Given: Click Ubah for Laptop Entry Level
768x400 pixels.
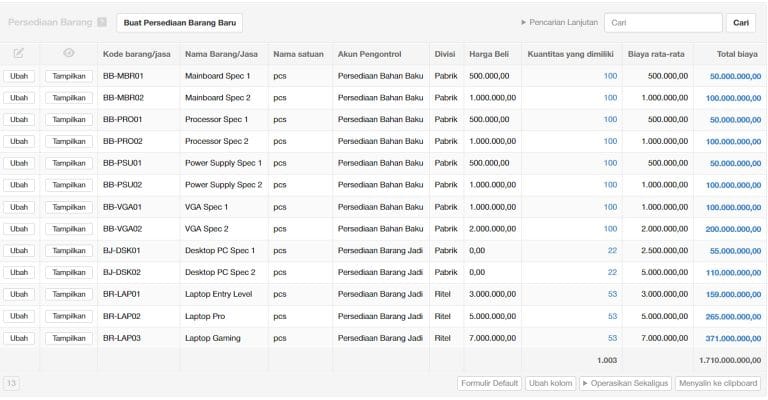Looking at the screenshot, I should (19, 294).
